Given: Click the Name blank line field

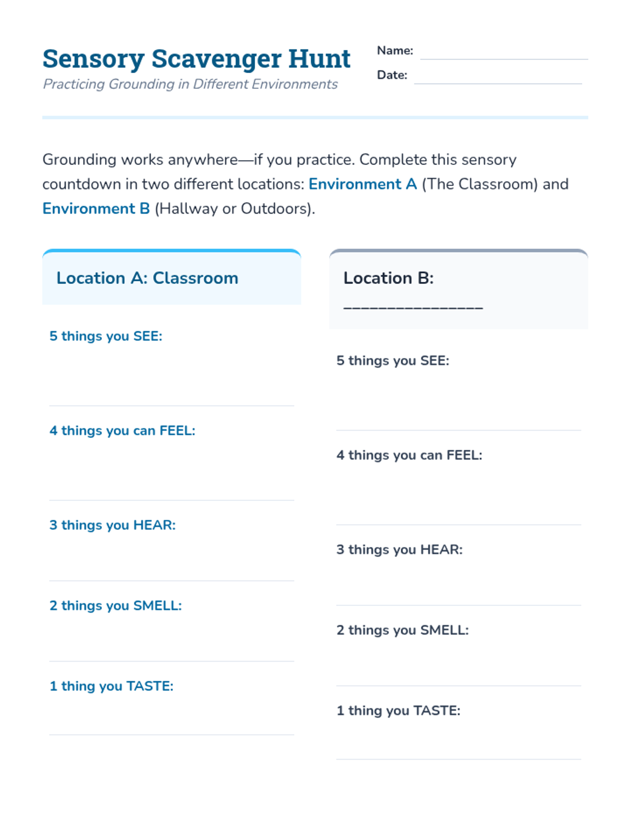Looking at the screenshot, I should point(503,52).
